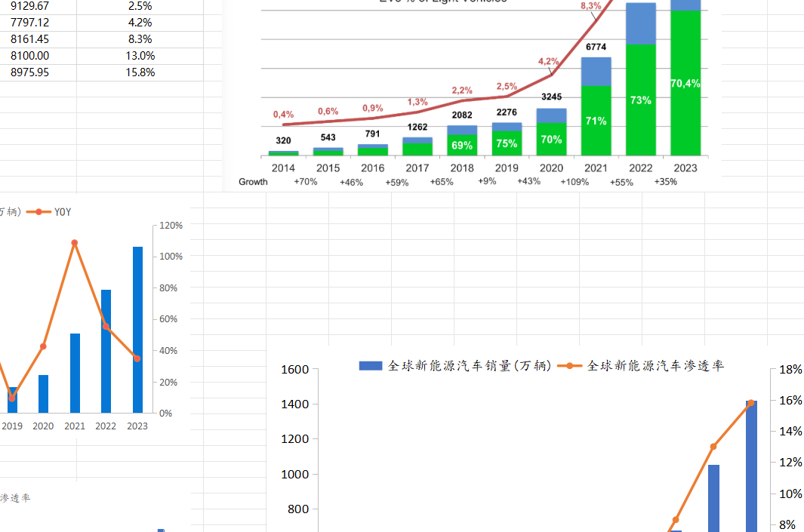804x532 pixels.
Task: Select the orange YOY peak point above 2021
Action: [x=75, y=243]
